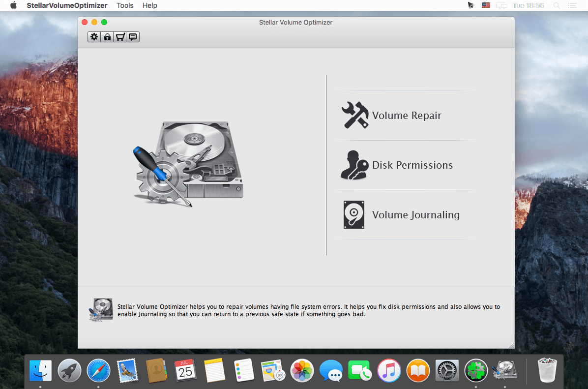Click the shopping cart buy icon
The height and width of the screenshot is (389, 588).
(x=120, y=37)
